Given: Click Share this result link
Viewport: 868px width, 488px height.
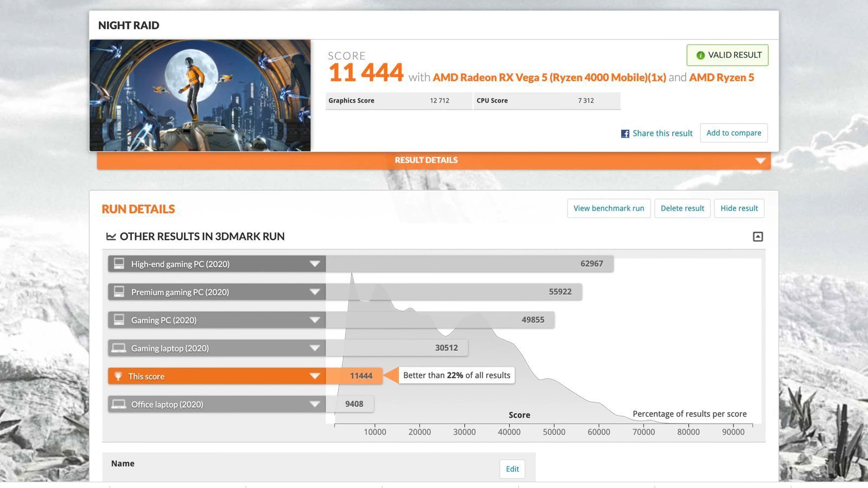Looking at the screenshot, I should pyautogui.click(x=662, y=133).
